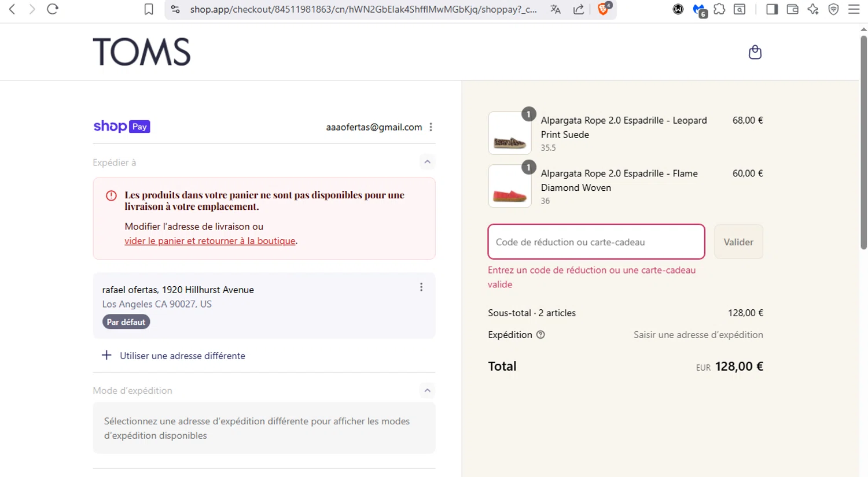Open options menu for rafael ofertas address
Viewport: 868px width, 477px height.
(x=421, y=287)
